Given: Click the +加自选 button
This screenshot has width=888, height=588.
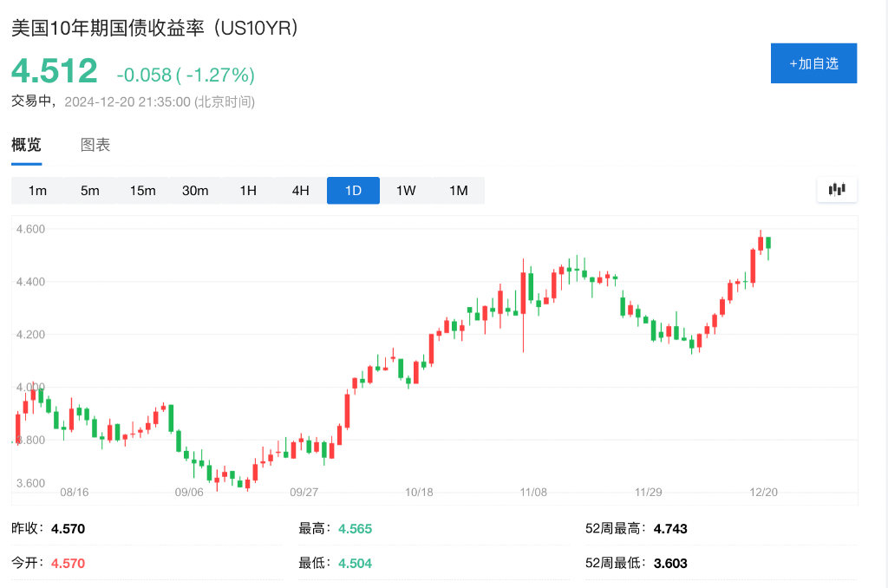Looking at the screenshot, I should 813,62.
